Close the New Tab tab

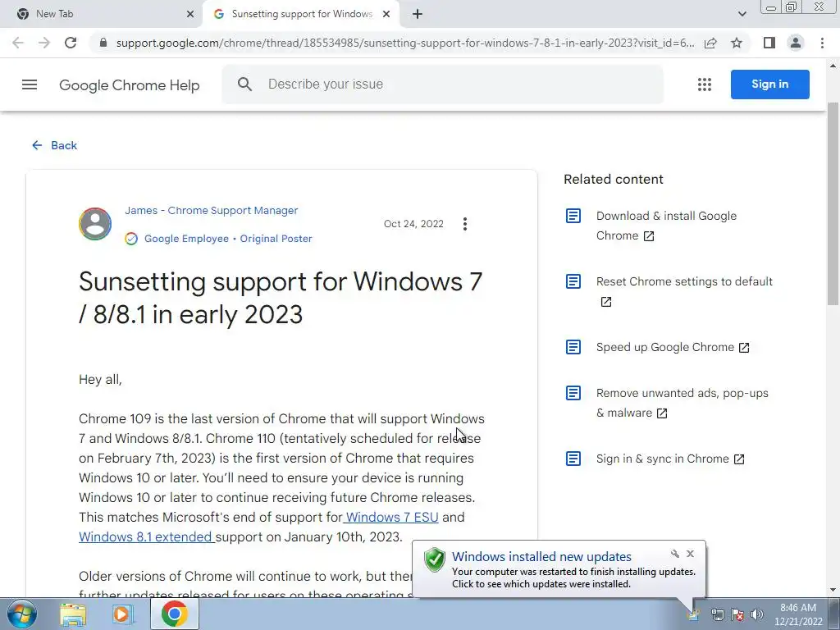click(190, 14)
